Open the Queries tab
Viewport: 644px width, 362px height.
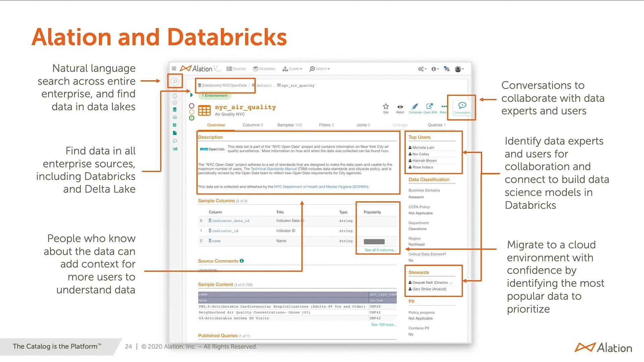(436, 125)
